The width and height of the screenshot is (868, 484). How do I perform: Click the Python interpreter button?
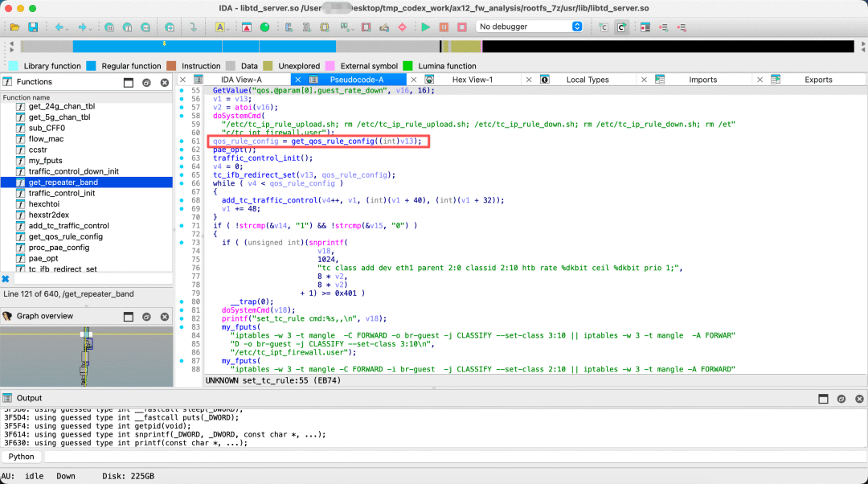(x=22, y=457)
